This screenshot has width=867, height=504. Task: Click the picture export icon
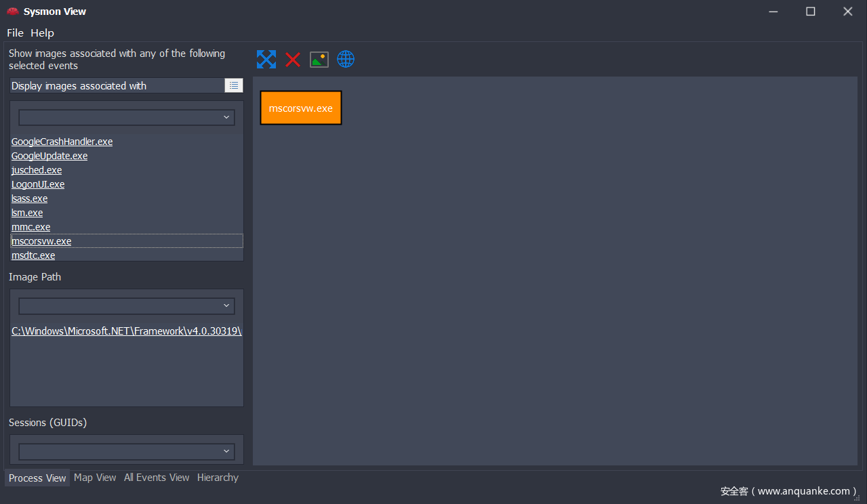(x=319, y=60)
